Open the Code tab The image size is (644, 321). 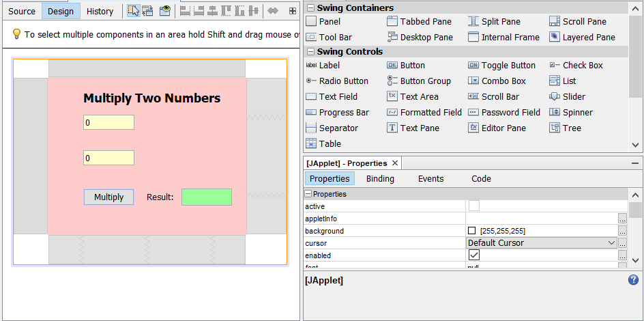tap(482, 179)
